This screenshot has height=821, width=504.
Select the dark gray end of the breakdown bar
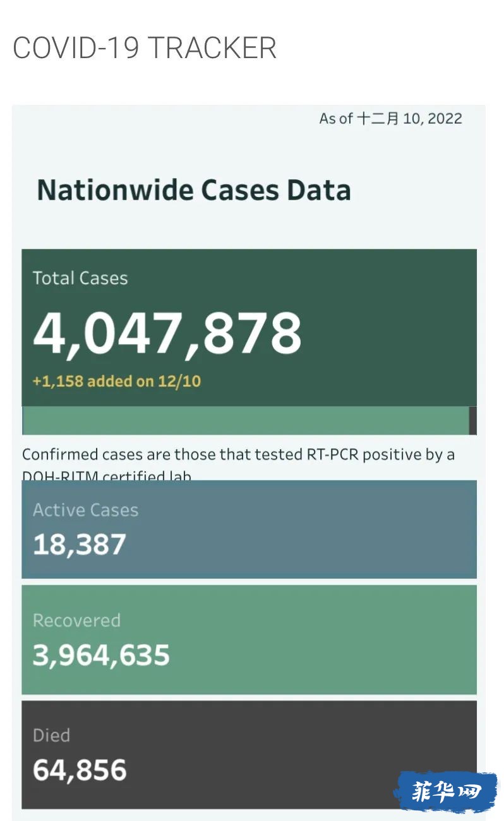coord(473,421)
